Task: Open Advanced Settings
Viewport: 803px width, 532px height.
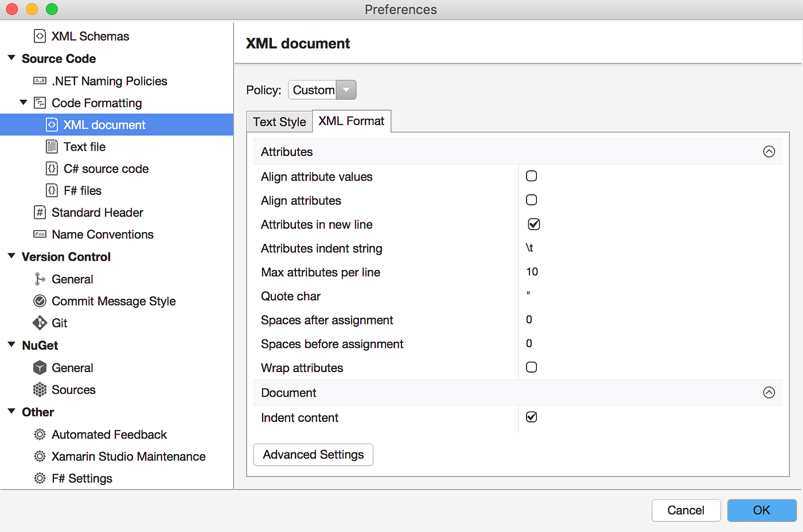Action: (x=313, y=454)
